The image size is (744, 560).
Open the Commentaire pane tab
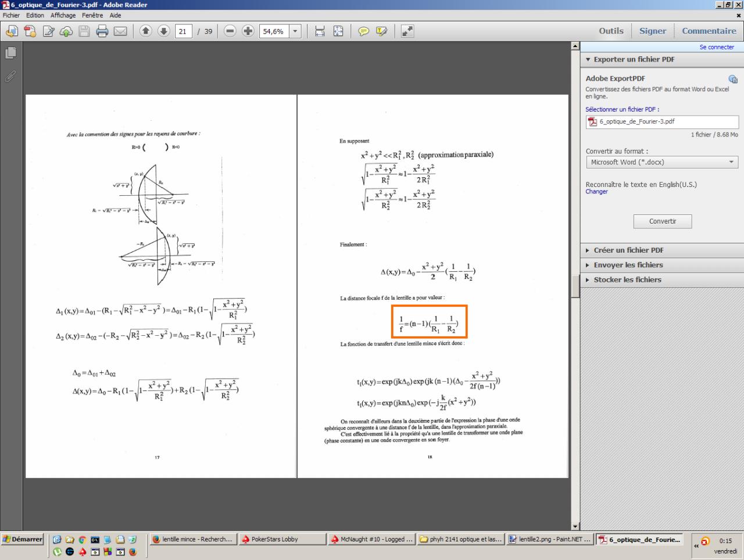point(709,31)
